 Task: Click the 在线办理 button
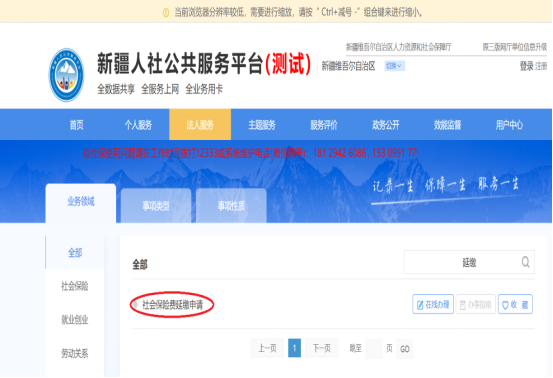click(433, 304)
